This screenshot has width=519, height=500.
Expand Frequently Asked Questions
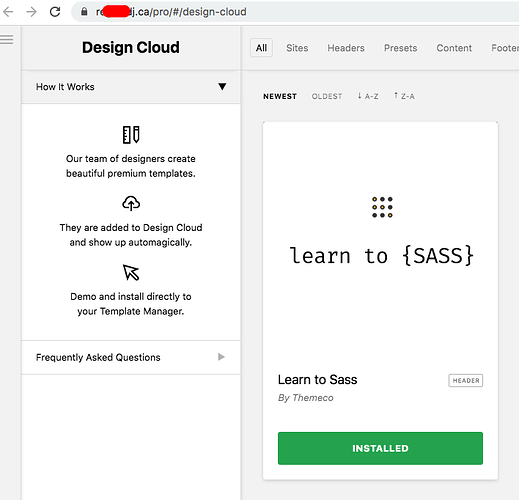[x=131, y=357]
